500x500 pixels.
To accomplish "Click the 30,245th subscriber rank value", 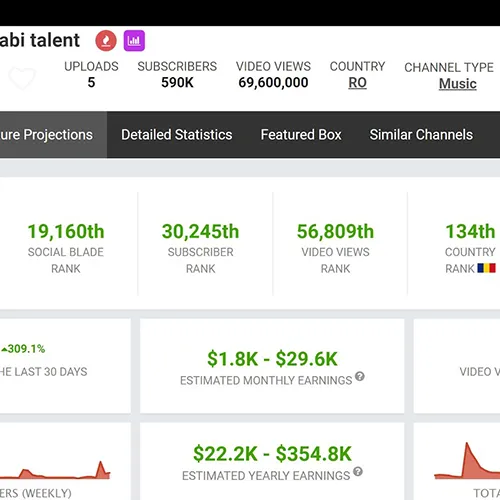I will pos(200,231).
